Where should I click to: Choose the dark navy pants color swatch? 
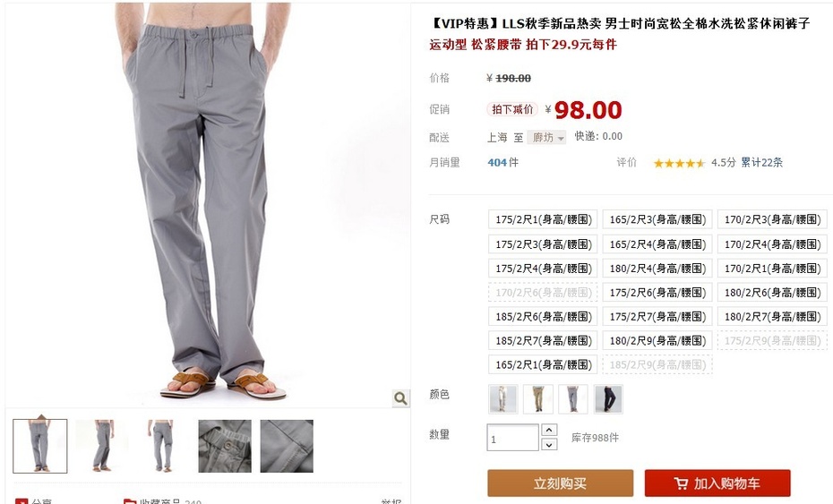(x=608, y=399)
